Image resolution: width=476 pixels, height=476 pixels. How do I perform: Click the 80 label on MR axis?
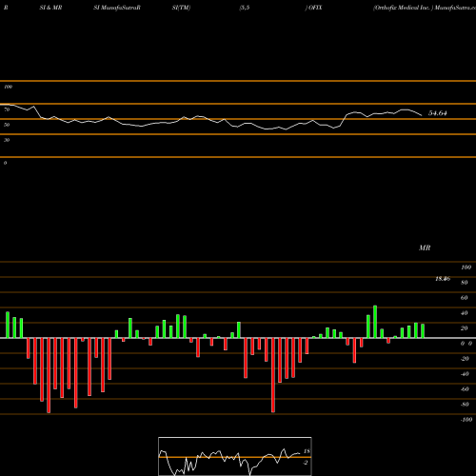coord(465,283)
